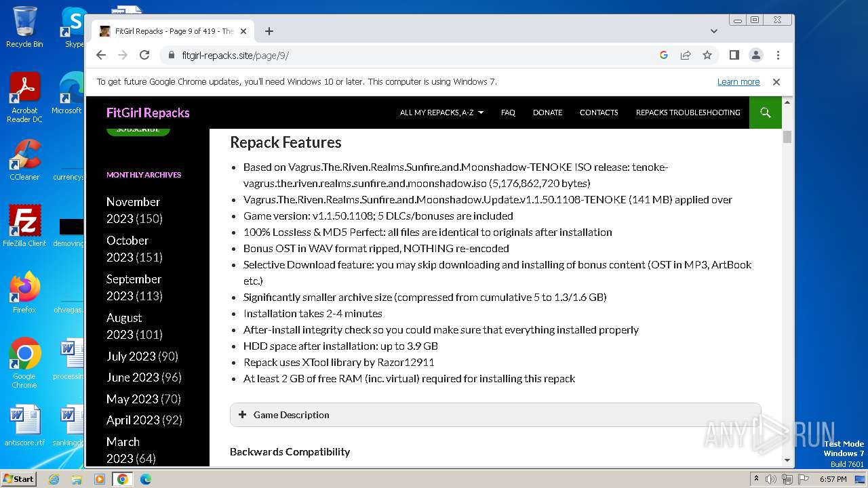Open August 2023 archive
Image resolution: width=868 pixels, height=488 pixels.
(134, 326)
